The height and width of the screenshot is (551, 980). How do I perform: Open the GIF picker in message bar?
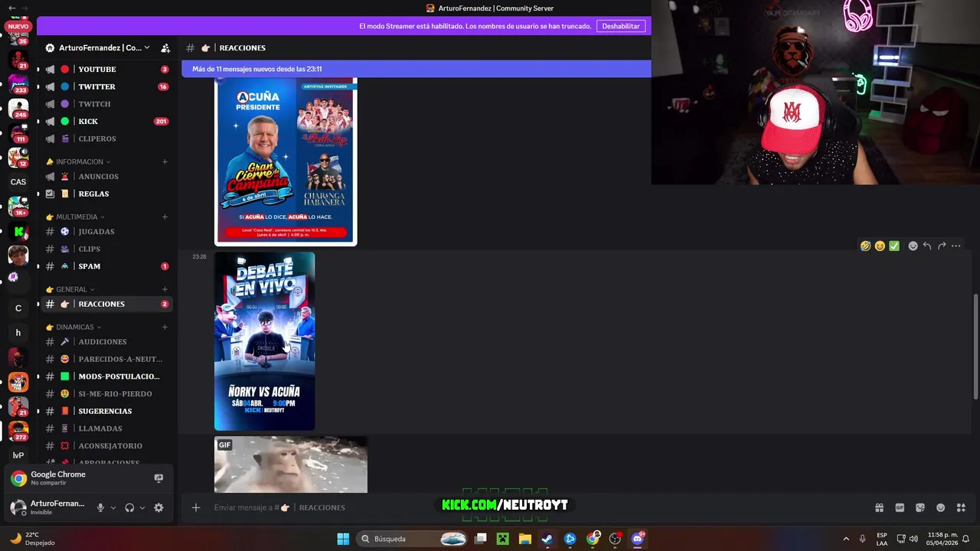900,507
